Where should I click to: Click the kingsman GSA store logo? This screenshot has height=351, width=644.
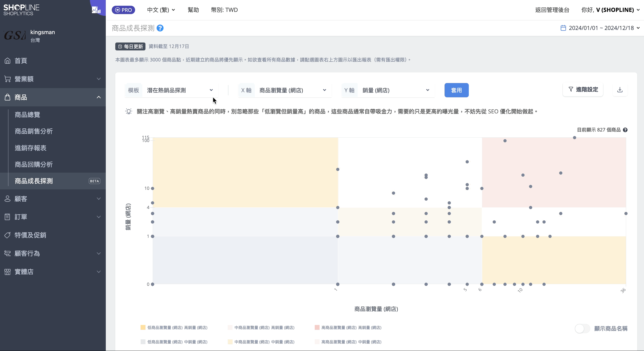point(15,36)
